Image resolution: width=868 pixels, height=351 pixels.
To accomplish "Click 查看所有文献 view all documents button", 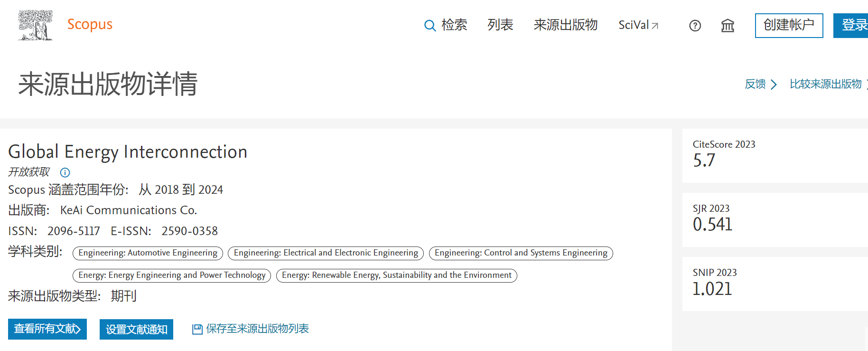I will click(x=47, y=329).
